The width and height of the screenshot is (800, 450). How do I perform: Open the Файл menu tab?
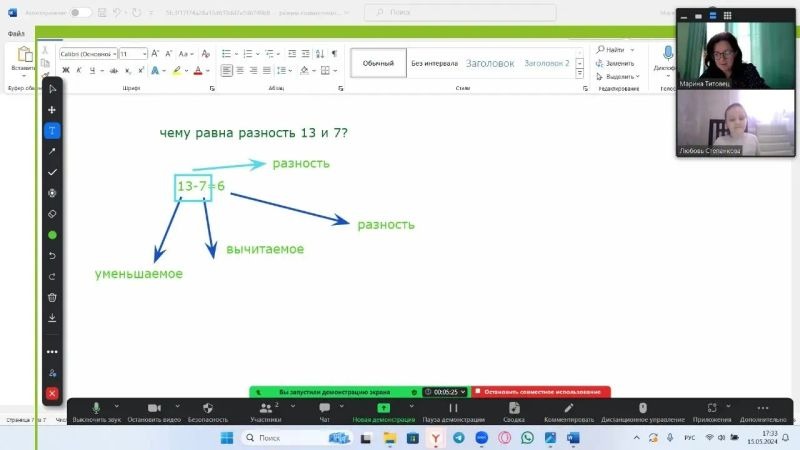(17, 33)
